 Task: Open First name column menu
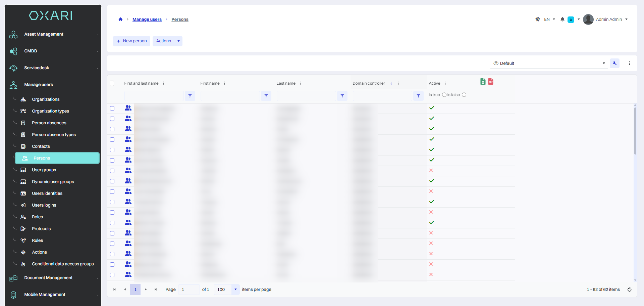(224, 83)
